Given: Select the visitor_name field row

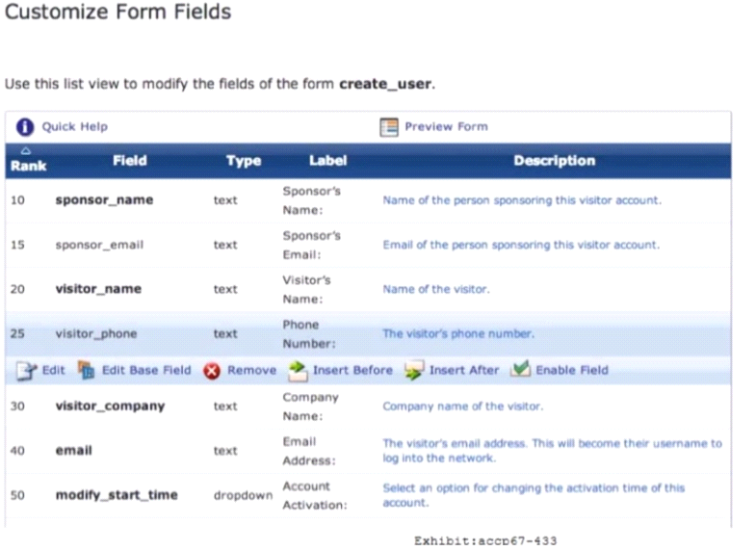Looking at the screenshot, I should point(98,289).
